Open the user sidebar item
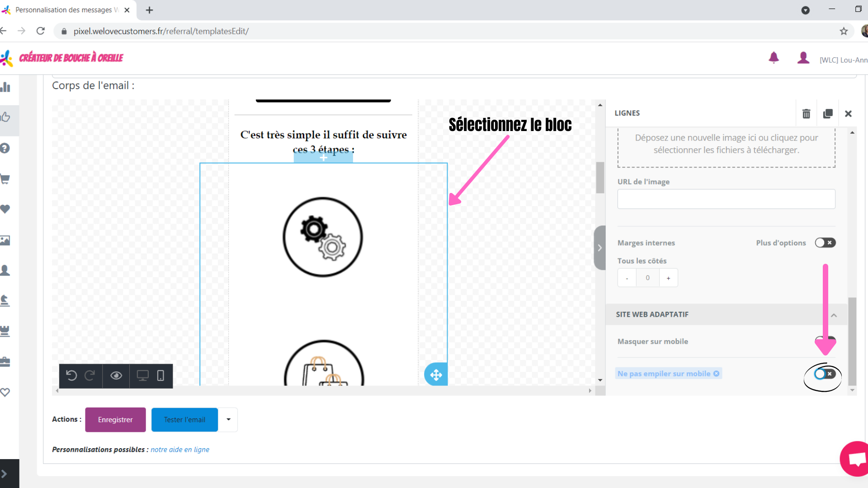 [x=5, y=270]
